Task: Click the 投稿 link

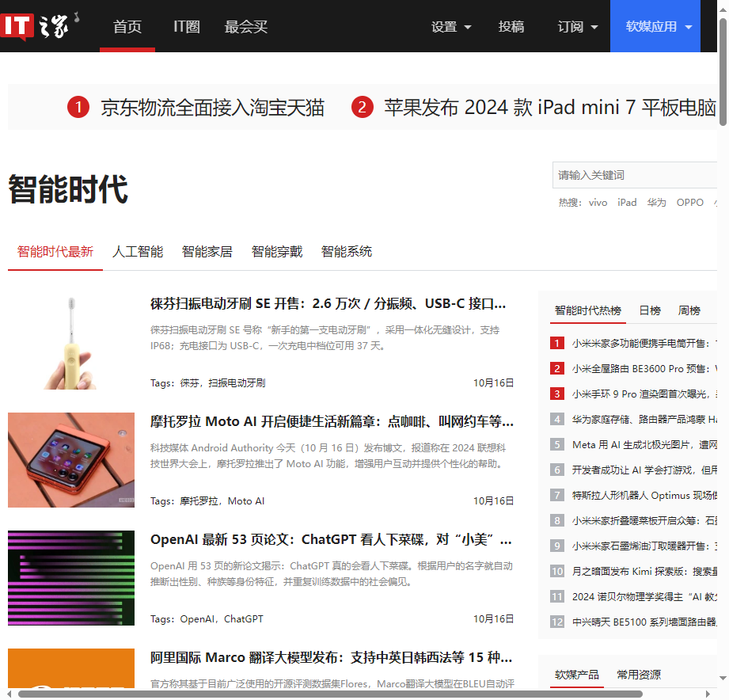Action: 511,26
